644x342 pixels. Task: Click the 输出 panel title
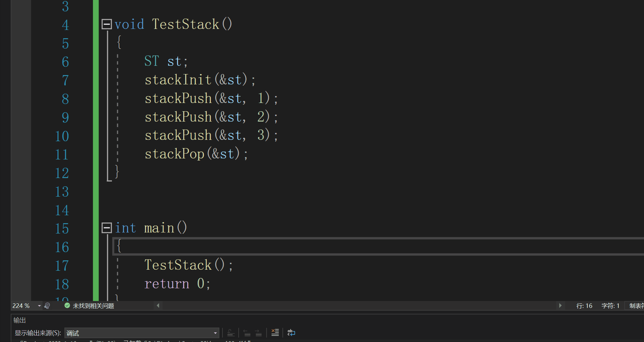click(20, 320)
